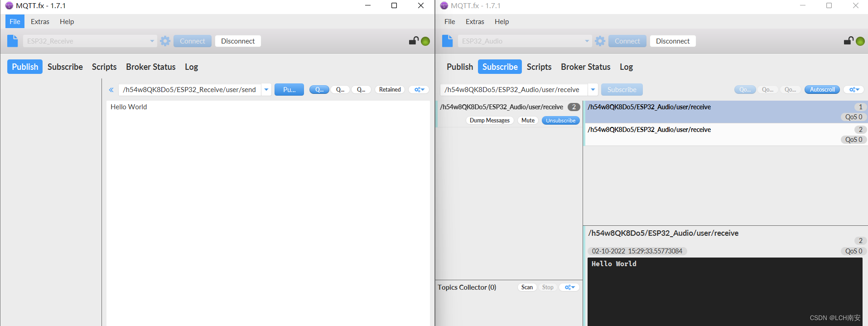Click the new profile file icon in the ESP32_Receive window
This screenshot has height=326, width=868.
coord(13,41)
